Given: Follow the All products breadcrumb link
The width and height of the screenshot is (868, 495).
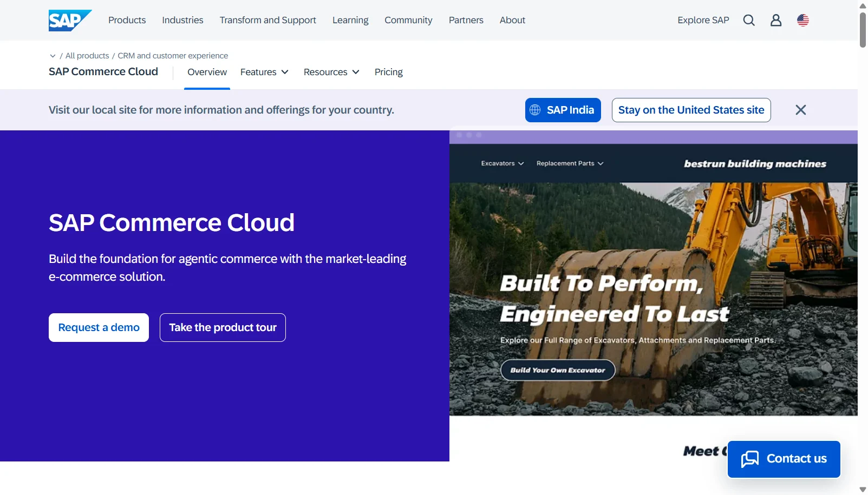Looking at the screenshot, I should tap(87, 56).
